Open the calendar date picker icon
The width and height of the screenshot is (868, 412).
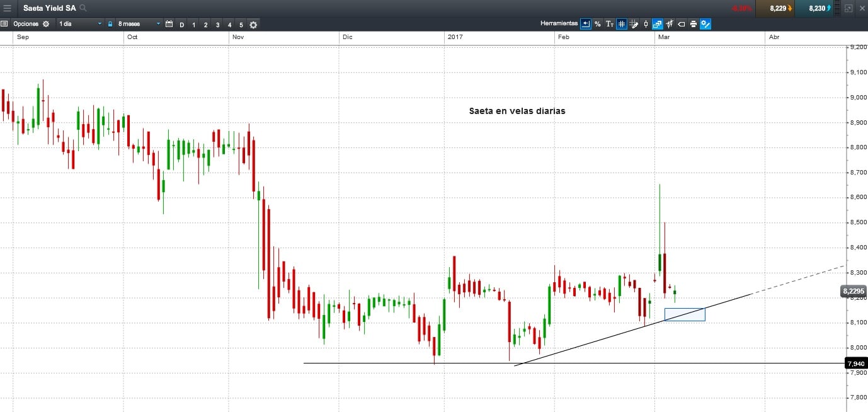(x=169, y=24)
